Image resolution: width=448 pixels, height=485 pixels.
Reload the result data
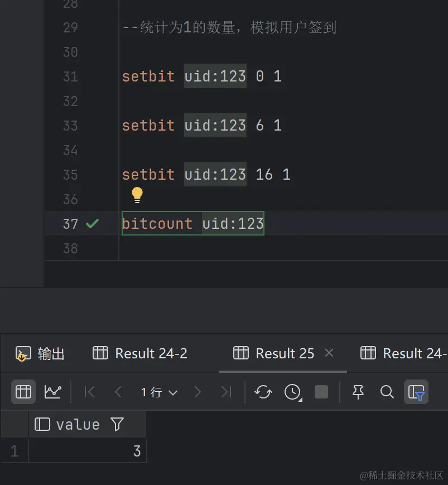click(x=263, y=392)
